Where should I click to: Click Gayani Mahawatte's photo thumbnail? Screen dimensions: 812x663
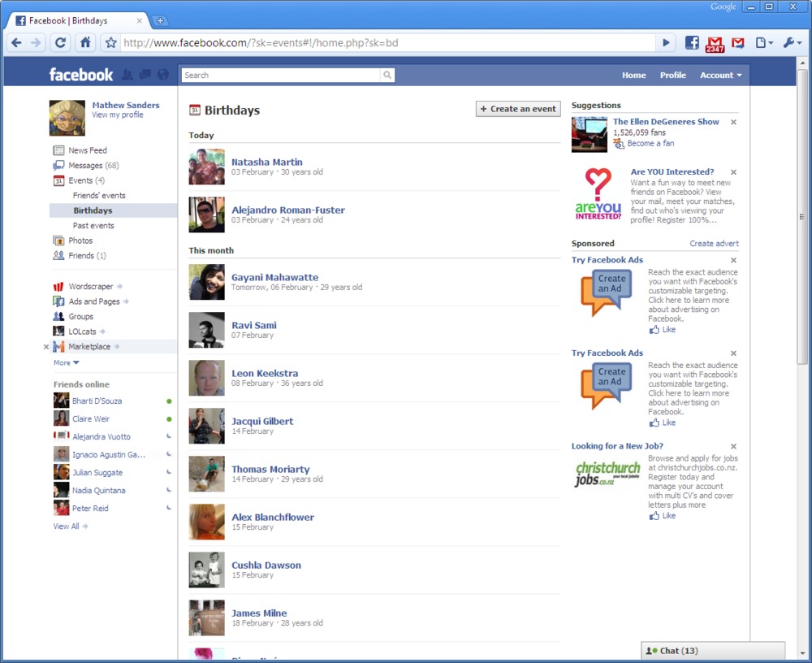pos(206,282)
